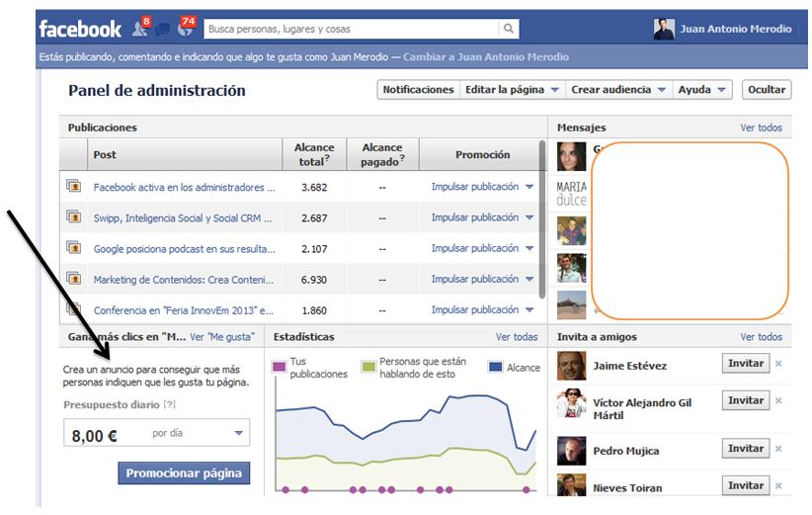Invite Nieves Toiran

(x=746, y=485)
